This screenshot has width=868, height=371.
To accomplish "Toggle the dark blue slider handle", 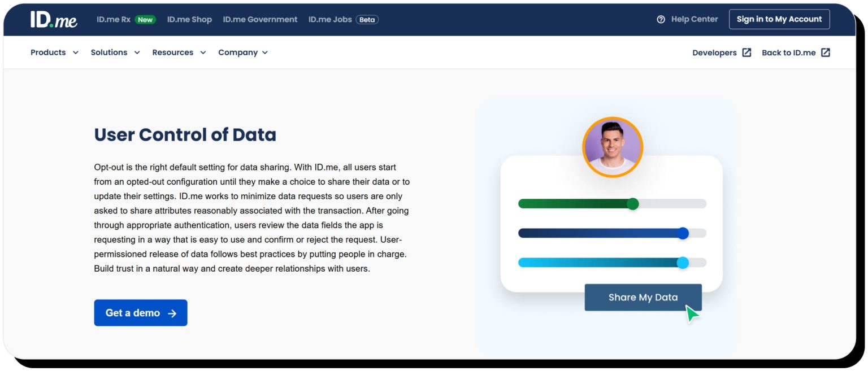I will (683, 233).
